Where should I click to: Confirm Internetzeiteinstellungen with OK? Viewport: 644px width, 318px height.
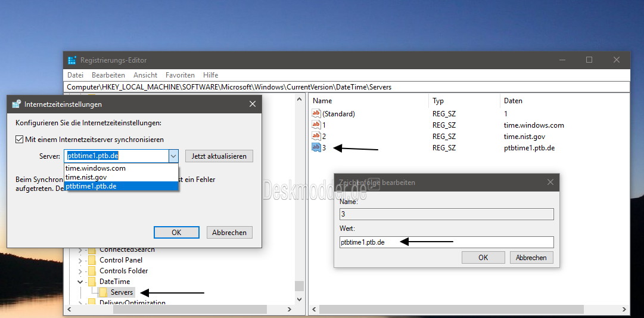point(176,233)
